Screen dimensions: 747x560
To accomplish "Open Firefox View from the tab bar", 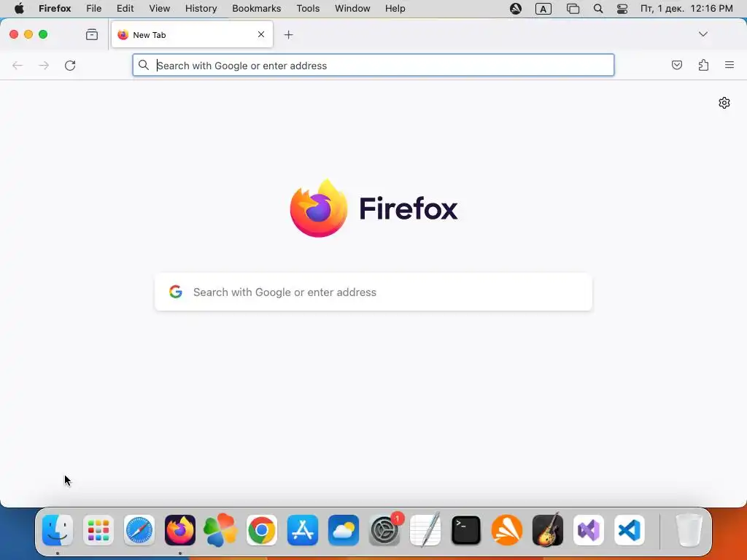I will tap(92, 35).
